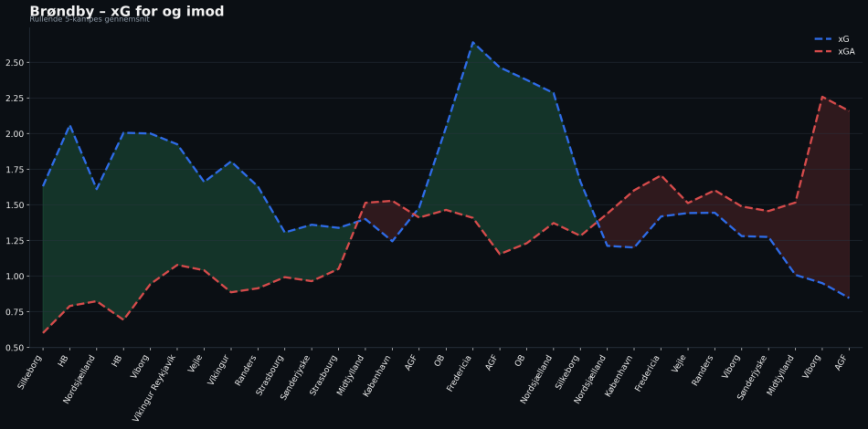Click the 0.75 y-axis tick label

[17, 312]
